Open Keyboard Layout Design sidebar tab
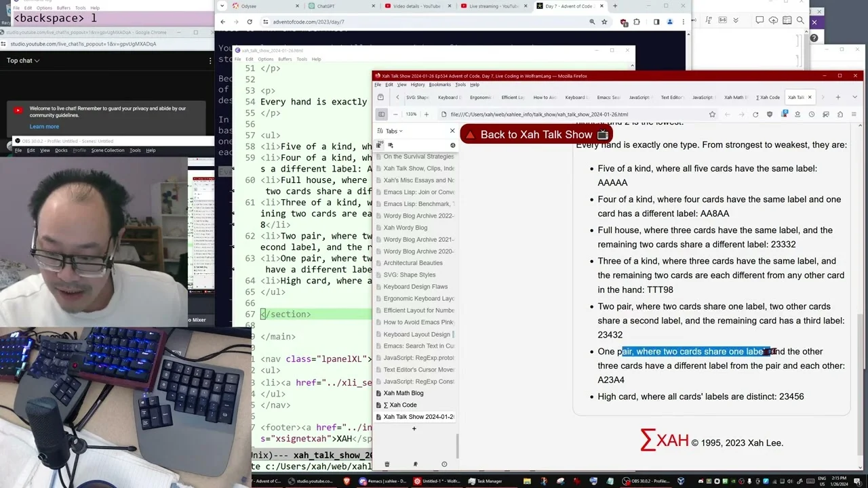The image size is (868, 488). [415, 334]
